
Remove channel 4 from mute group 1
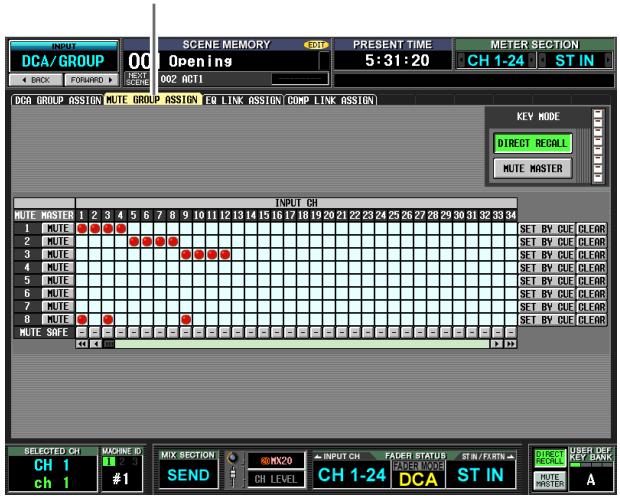[121, 229]
